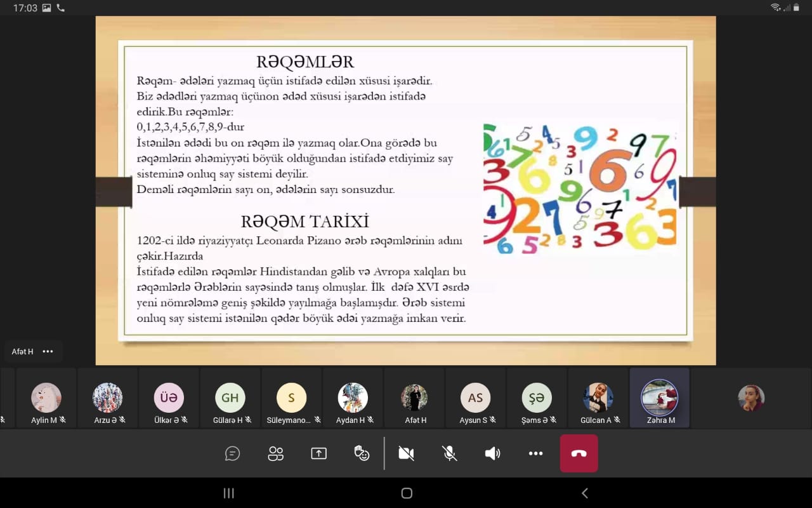Image resolution: width=812 pixels, height=508 pixels.
Task: Tap the line 0,1,2,3,4,5,6,7,8,9-dur
Action: (190, 127)
